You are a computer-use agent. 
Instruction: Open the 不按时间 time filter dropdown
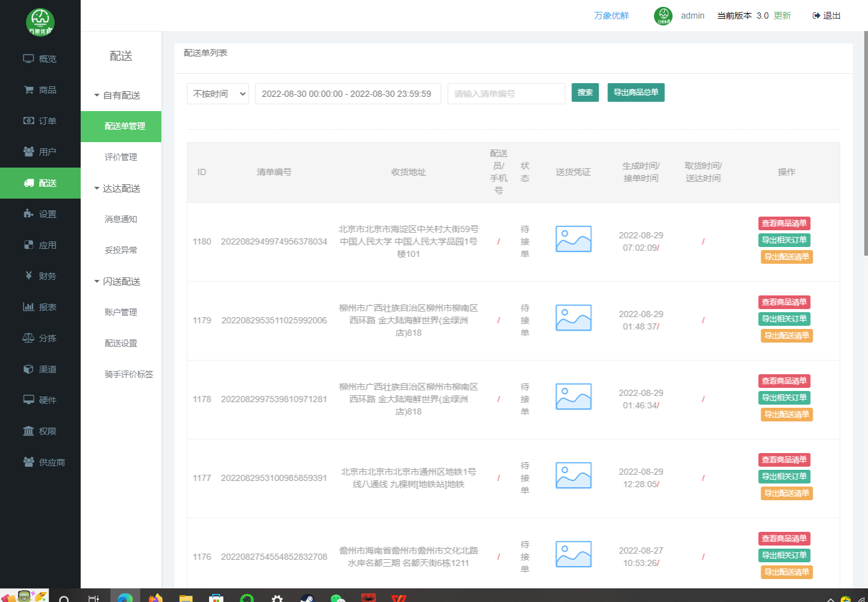pos(218,94)
